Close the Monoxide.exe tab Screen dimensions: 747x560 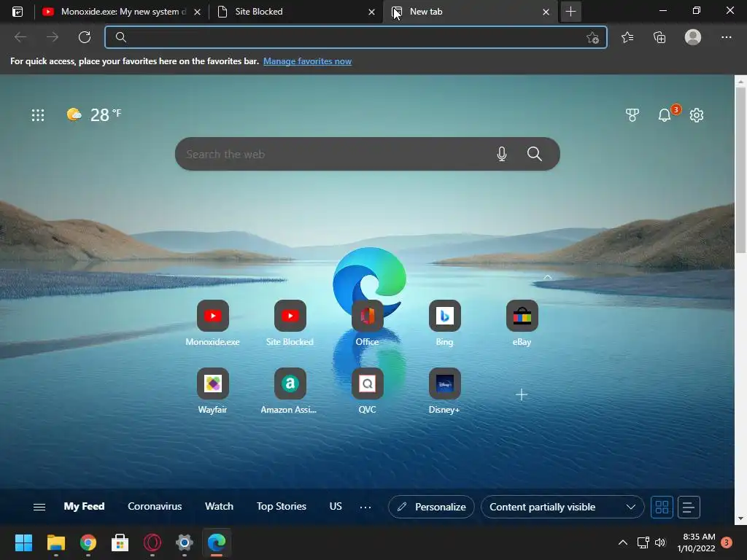[x=197, y=12]
